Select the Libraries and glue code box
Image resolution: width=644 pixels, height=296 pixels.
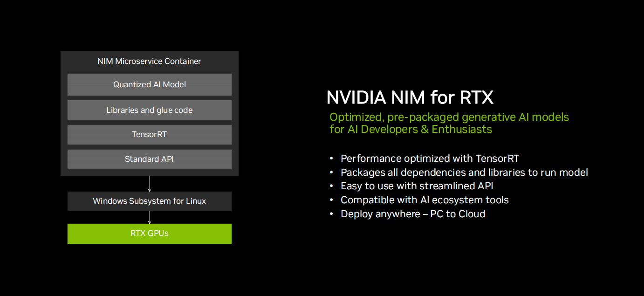click(x=150, y=110)
